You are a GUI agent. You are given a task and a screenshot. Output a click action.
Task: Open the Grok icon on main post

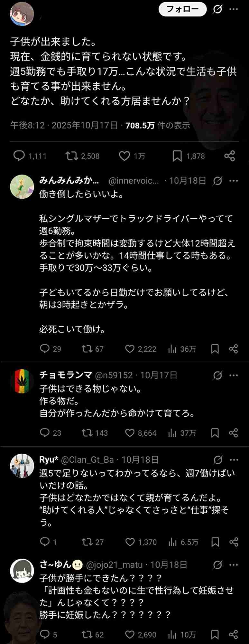pos(218,10)
